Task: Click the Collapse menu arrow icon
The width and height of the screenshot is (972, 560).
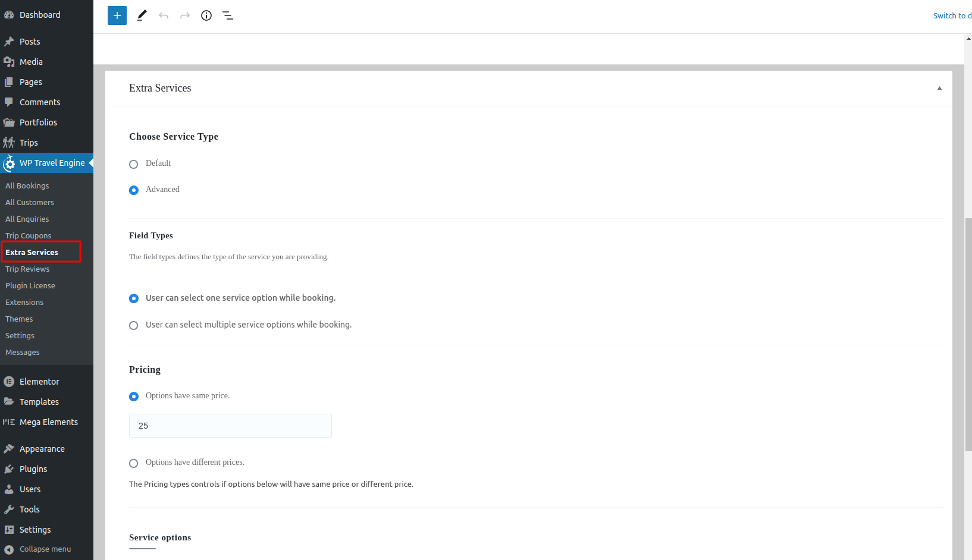Action: (x=9, y=549)
